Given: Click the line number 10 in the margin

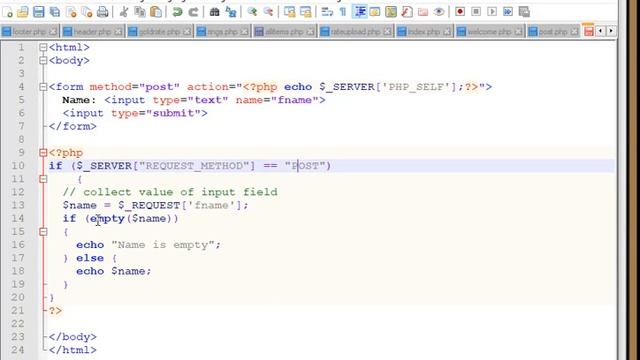Looking at the screenshot, I should tap(18, 166).
